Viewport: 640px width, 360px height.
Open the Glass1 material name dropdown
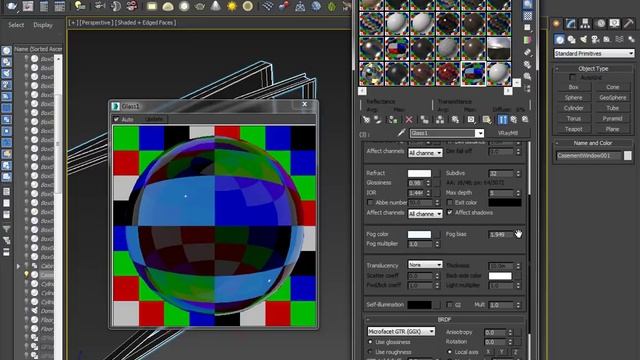tap(479, 133)
